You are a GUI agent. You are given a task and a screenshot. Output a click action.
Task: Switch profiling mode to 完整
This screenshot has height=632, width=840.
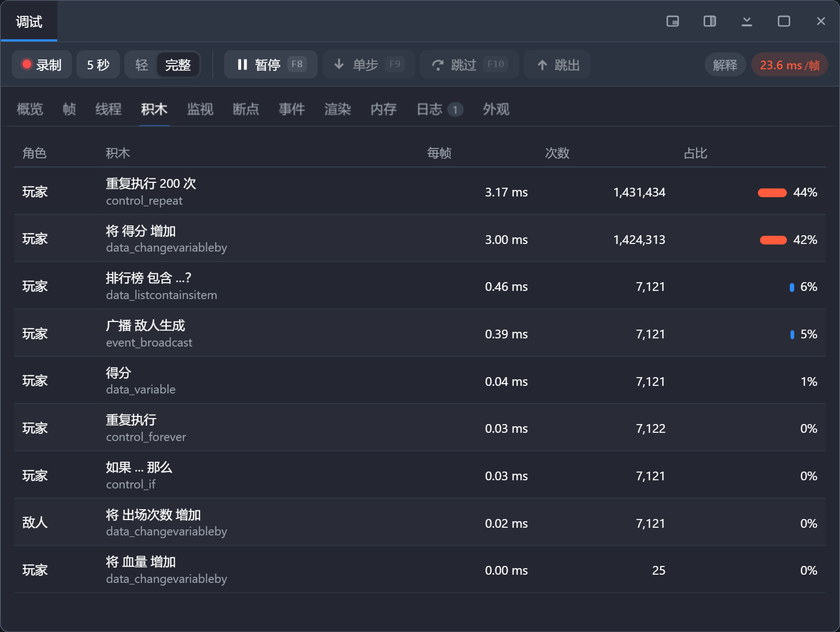pos(178,65)
